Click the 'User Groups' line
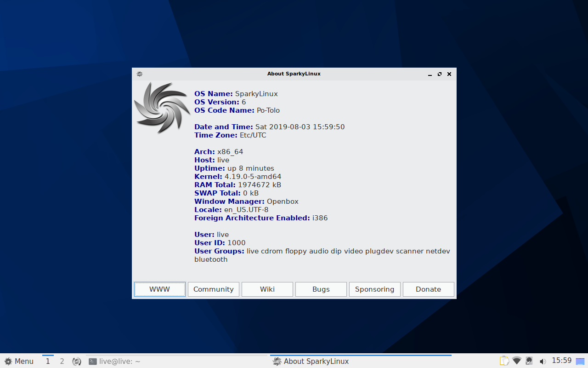This screenshot has height=368, width=588. (x=322, y=255)
